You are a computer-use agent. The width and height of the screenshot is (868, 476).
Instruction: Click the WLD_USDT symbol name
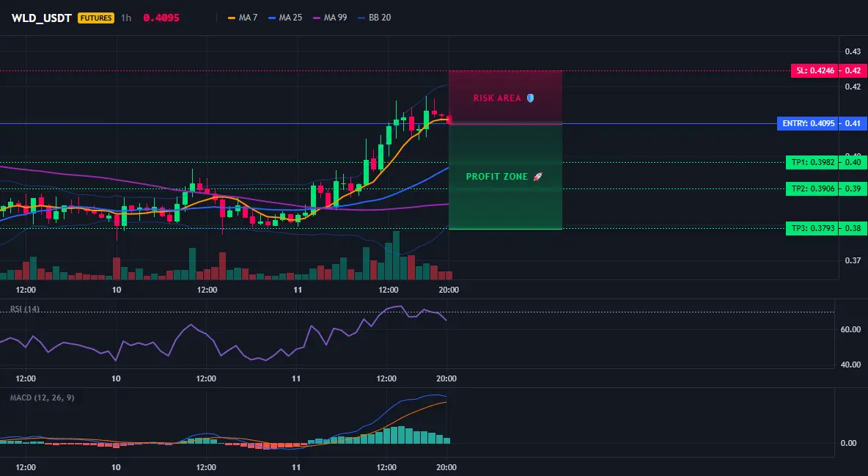coord(42,18)
